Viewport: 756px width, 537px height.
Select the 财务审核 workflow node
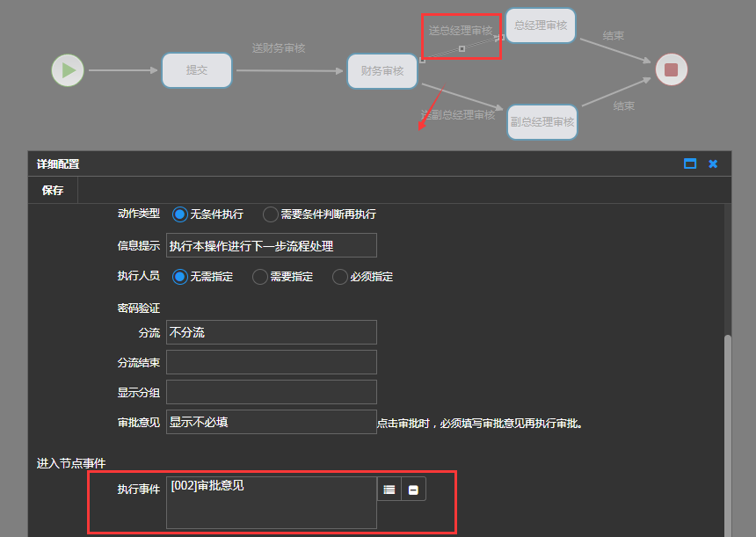[382, 71]
